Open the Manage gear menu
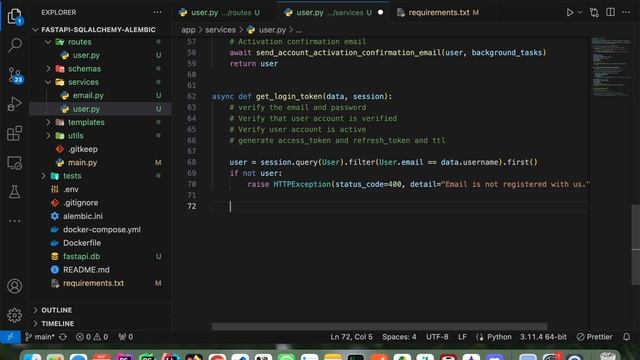 [15, 315]
